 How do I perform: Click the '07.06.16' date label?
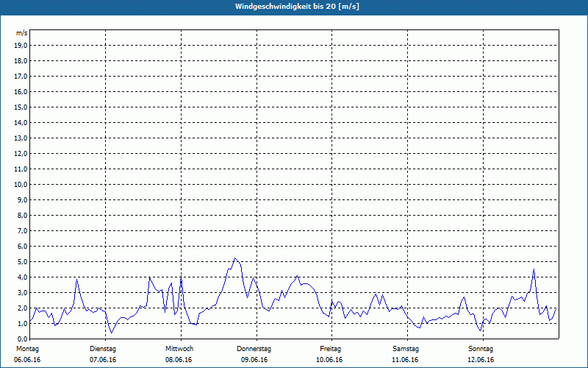click(103, 360)
